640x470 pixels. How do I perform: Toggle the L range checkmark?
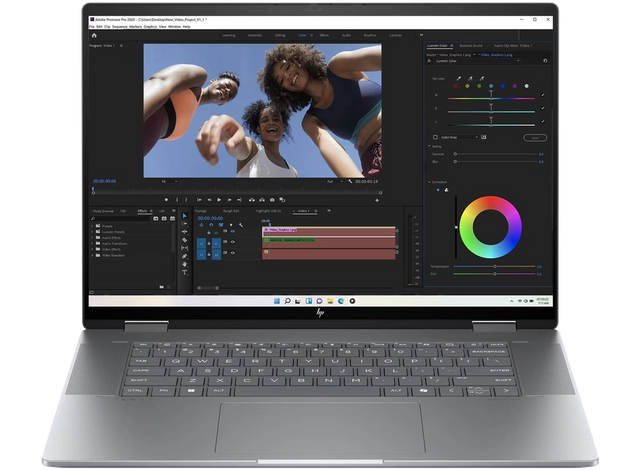click(543, 121)
